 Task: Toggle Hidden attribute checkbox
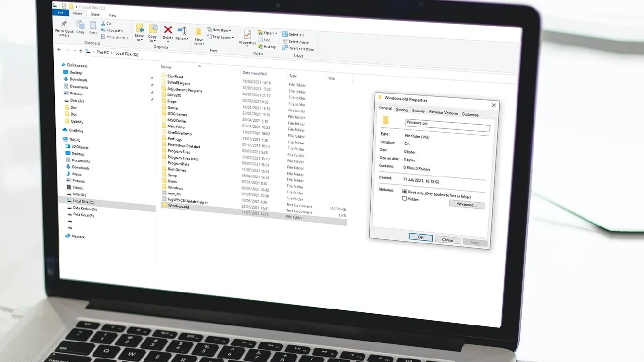click(x=404, y=199)
